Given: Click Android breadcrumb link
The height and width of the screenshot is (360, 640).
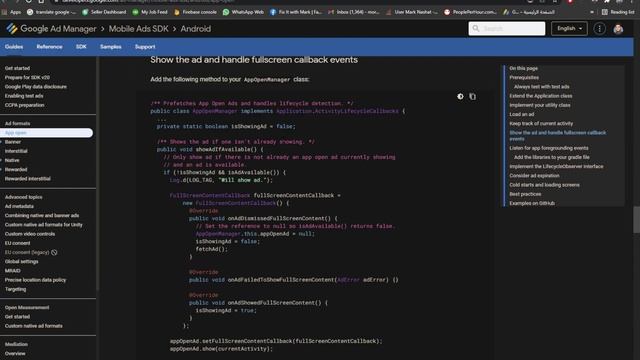Looking at the screenshot, I should pyautogui.click(x=196, y=29).
